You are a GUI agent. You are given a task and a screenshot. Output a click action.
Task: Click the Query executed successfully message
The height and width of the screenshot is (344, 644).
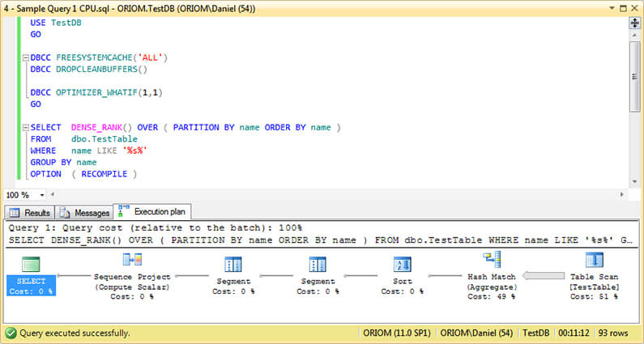tap(75, 333)
